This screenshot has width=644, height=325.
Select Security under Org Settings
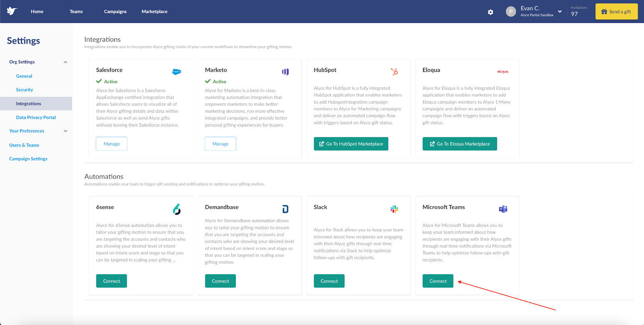25,90
